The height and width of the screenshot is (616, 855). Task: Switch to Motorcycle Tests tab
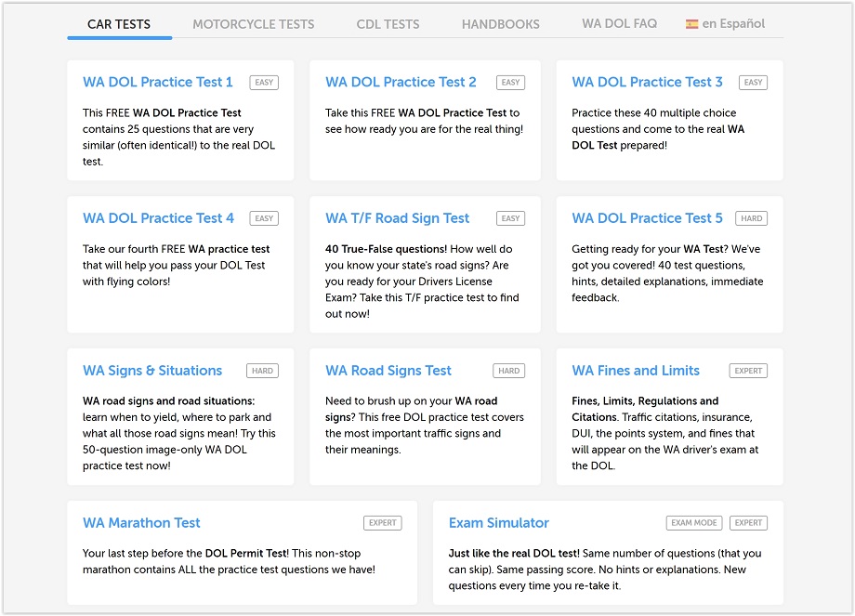tap(253, 24)
